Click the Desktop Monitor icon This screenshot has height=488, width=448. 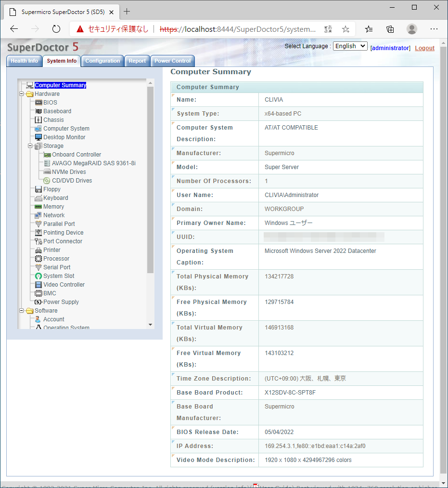(38, 137)
